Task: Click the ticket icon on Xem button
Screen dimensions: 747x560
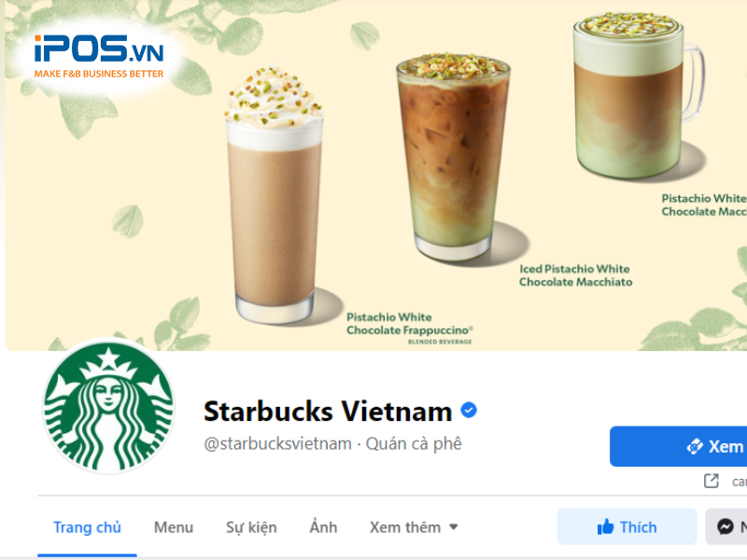Action: [x=695, y=447]
